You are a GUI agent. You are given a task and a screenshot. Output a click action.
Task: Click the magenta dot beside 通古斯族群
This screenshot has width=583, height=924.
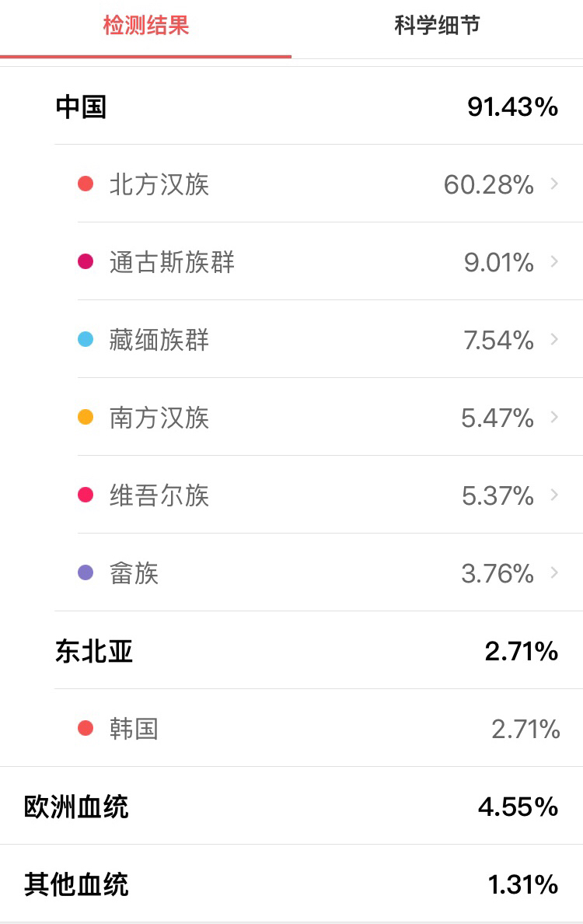click(86, 262)
